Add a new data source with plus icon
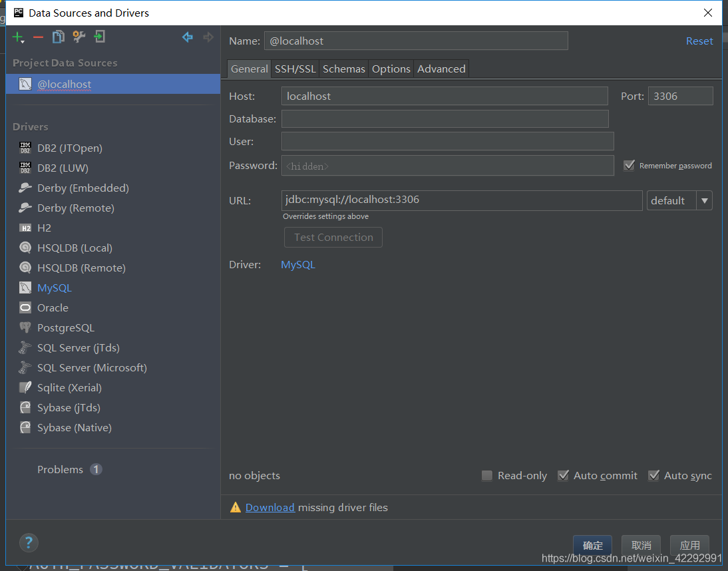Screen dimensions: 728x571 tap(17, 37)
